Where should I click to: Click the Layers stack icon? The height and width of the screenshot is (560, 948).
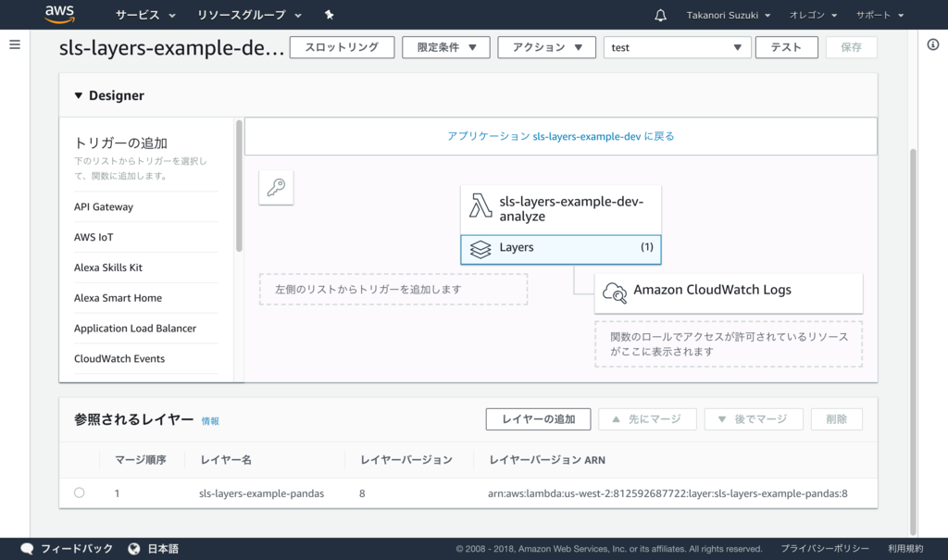(x=480, y=249)
